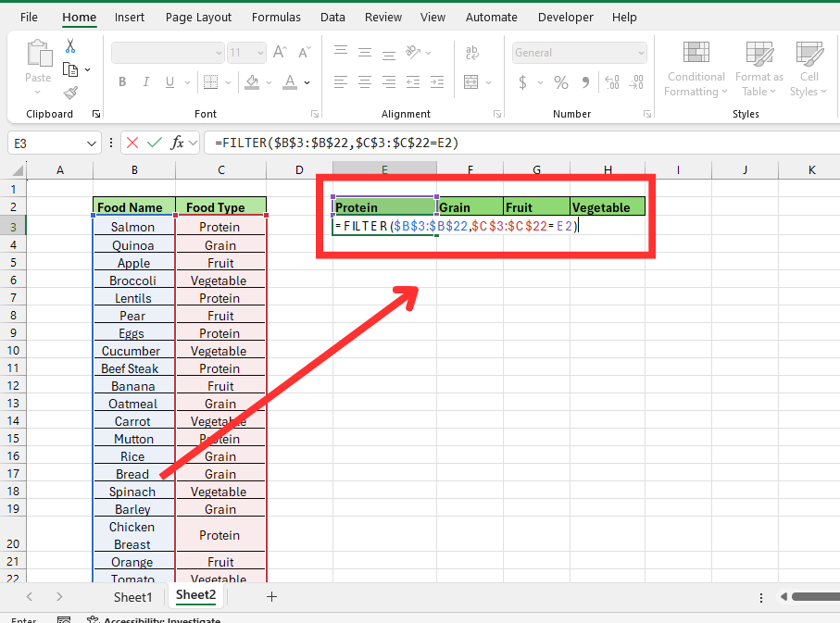The width and height of the screenshot is (840, 623).
Task: Select the column B header
Action: 134,169
